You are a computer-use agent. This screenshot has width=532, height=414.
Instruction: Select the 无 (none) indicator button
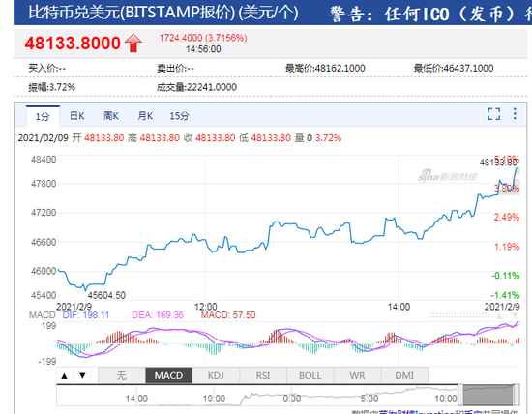pos(122,375)
